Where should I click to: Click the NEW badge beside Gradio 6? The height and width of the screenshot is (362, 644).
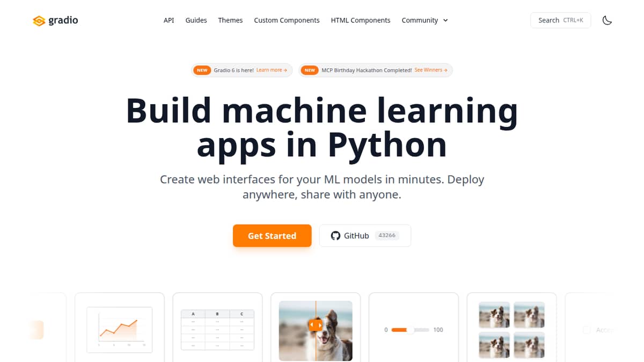[202, 70]
